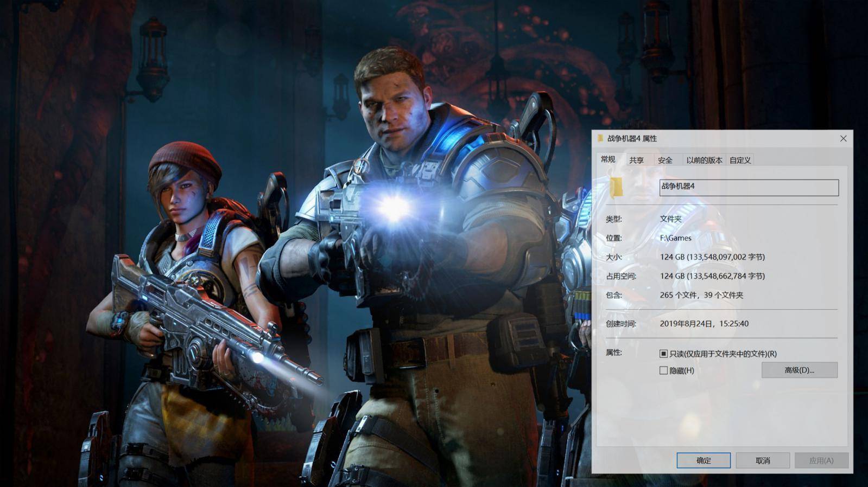The width and height of the screenshot is (868, 487).
Task: Click the 占用空间 value 133,548,662,784 字节
Action: click(712, 276)
